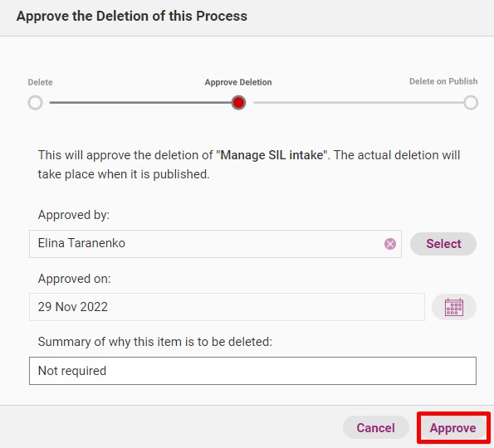Click the Approved on date field
Image resolution: width=494 pixels, height=448 pixels.
click(227, 307)
